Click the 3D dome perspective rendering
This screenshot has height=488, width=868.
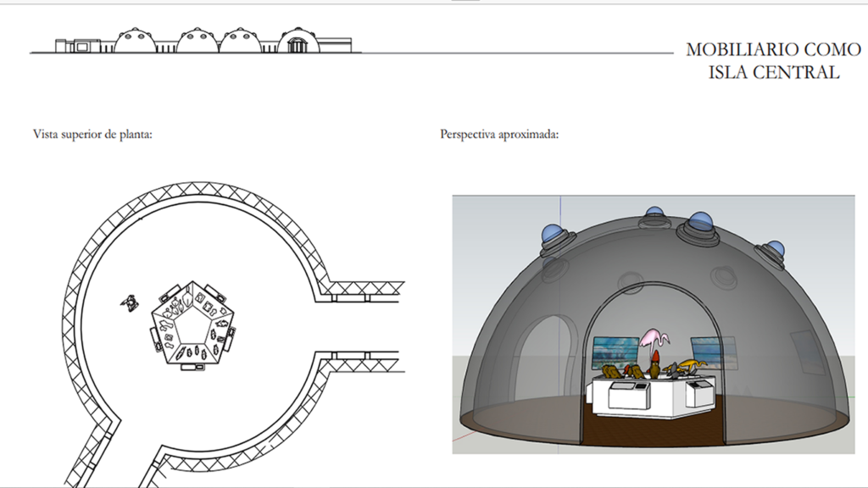pyautogui.click(x=654, y=324)
